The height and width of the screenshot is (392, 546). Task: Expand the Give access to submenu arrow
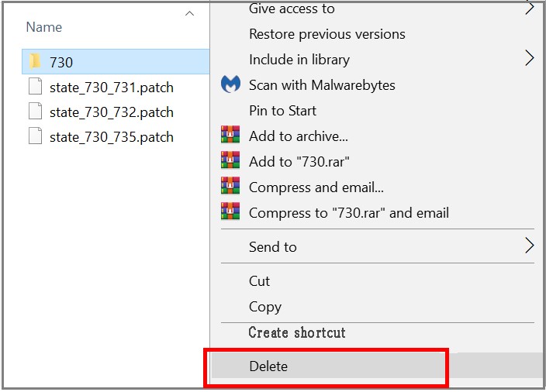click(x=529, y=8)
